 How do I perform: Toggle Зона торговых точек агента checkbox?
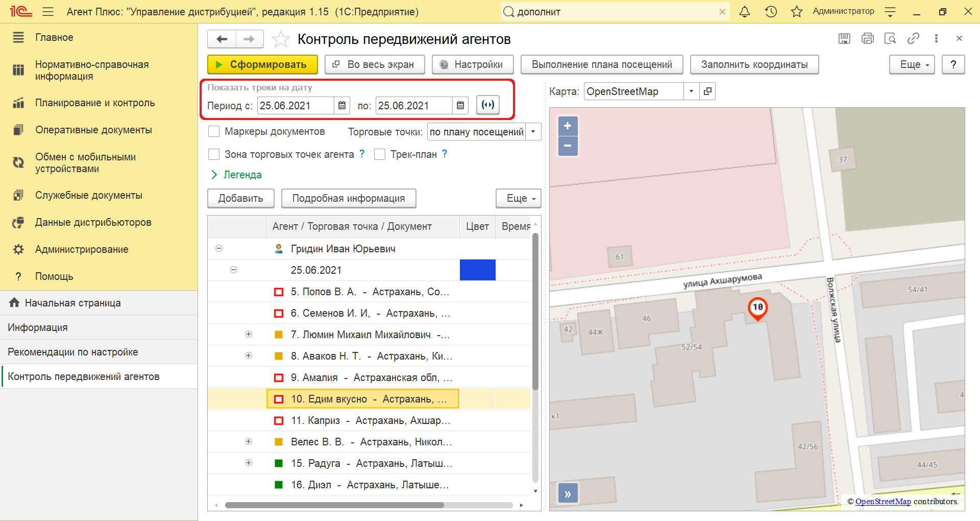pyautogui.click(x=214, y=154)
